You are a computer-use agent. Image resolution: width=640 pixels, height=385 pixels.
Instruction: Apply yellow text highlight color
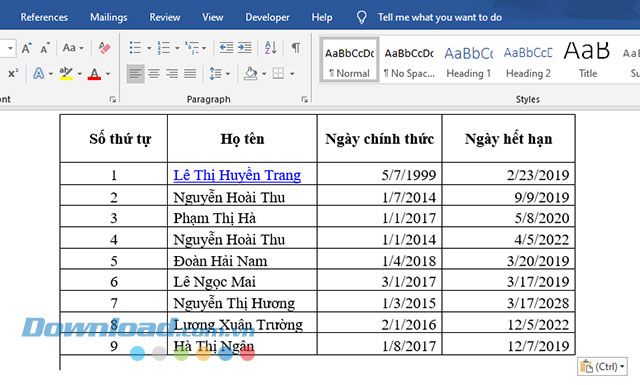[x=66, y=73]
